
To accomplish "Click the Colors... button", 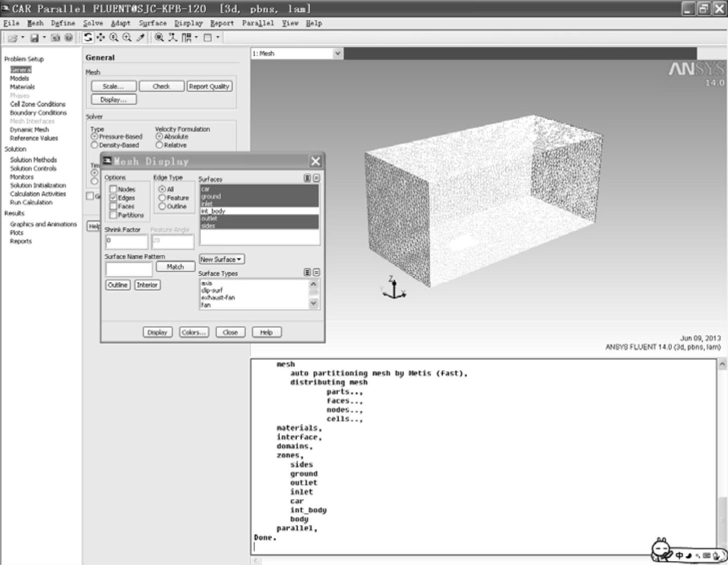I will tap(194, 332).
